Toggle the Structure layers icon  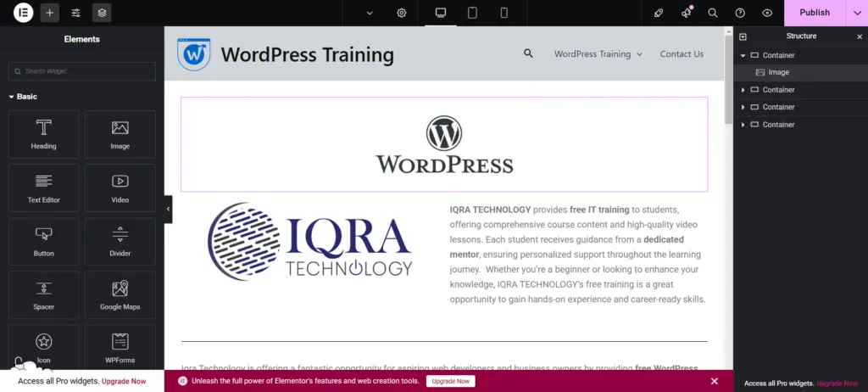102,13
